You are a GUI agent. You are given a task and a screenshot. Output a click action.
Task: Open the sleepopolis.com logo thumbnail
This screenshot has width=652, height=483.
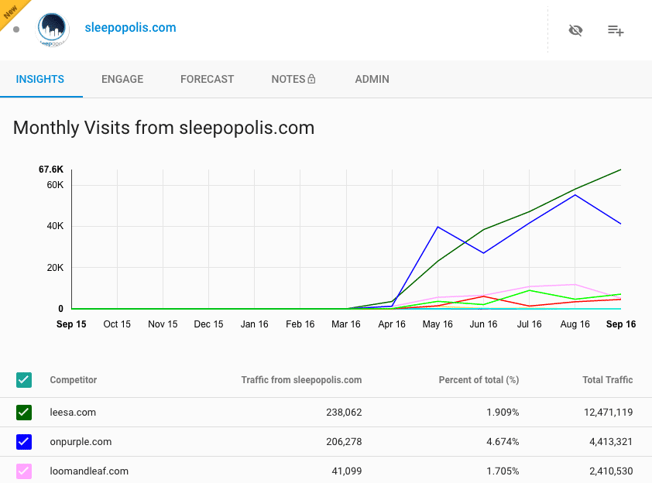(53, 30)
